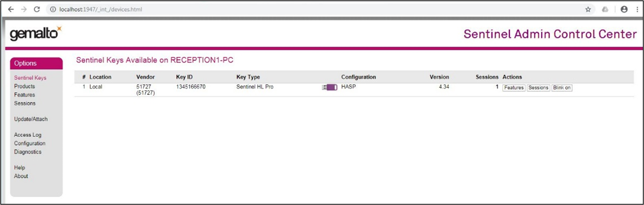
Task: Open the Products option in sidebar
Action: (24, 86)
